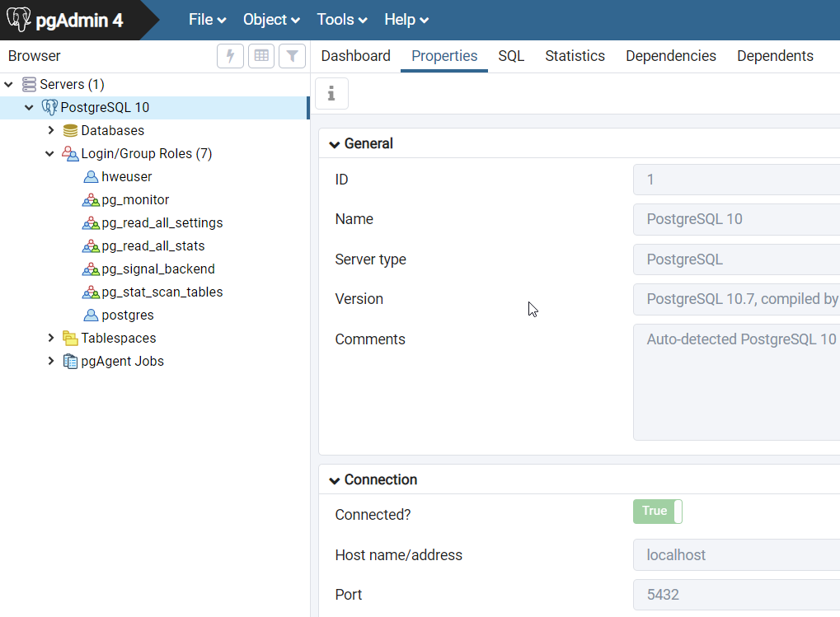Click the View Data table icon
Screen dimensions: 840x617
261,56
